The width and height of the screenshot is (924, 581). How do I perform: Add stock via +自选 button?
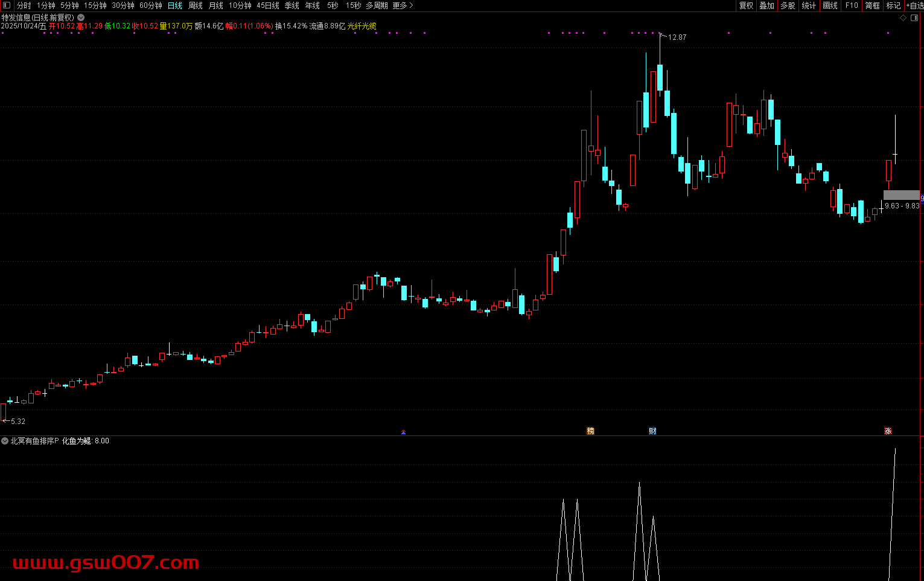[x=915, y=5]
